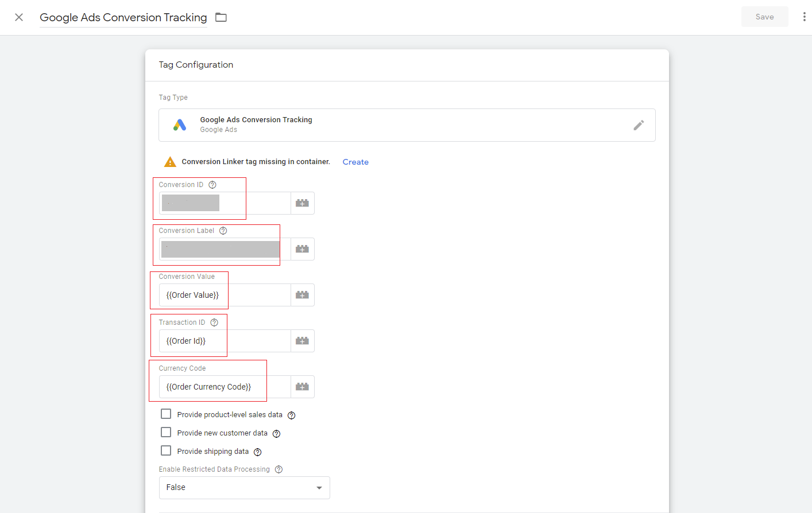
Task: Click variable picker icon beside Conversion ID
Action: [302, 203]
